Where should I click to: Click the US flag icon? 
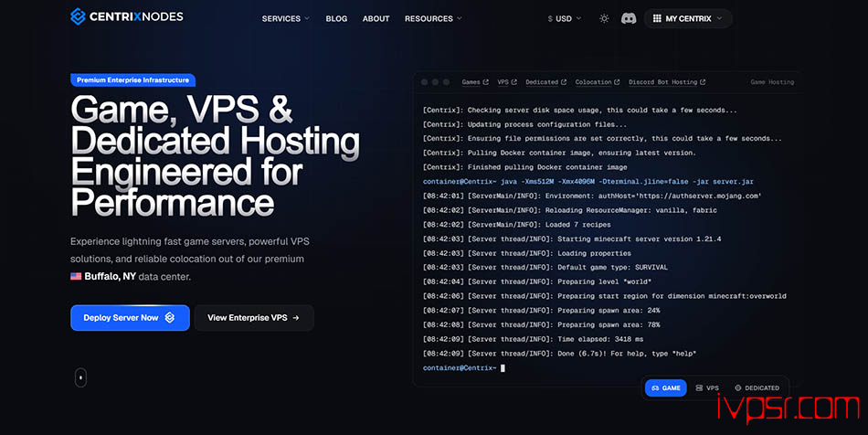[x=76, y=276]
